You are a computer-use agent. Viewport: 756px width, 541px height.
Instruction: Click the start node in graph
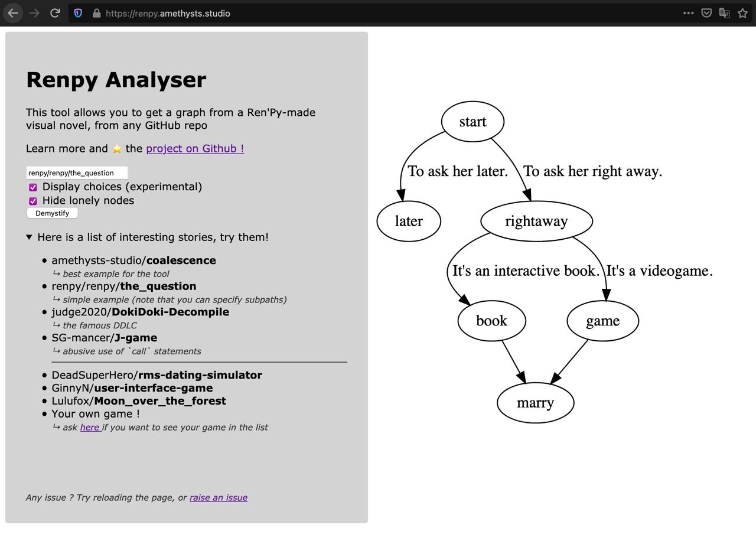click(472, 122)
